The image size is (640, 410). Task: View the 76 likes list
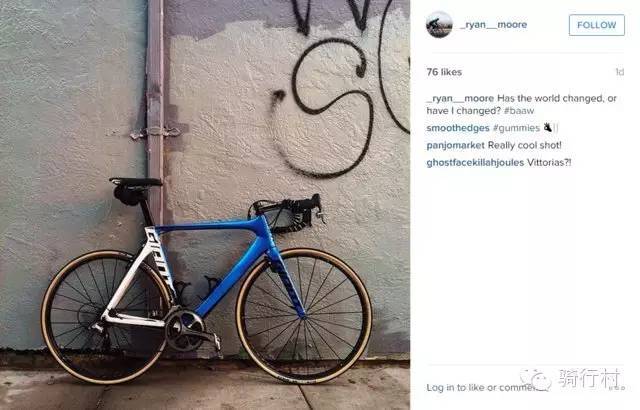pyautogui.click(x=444, y=72)
